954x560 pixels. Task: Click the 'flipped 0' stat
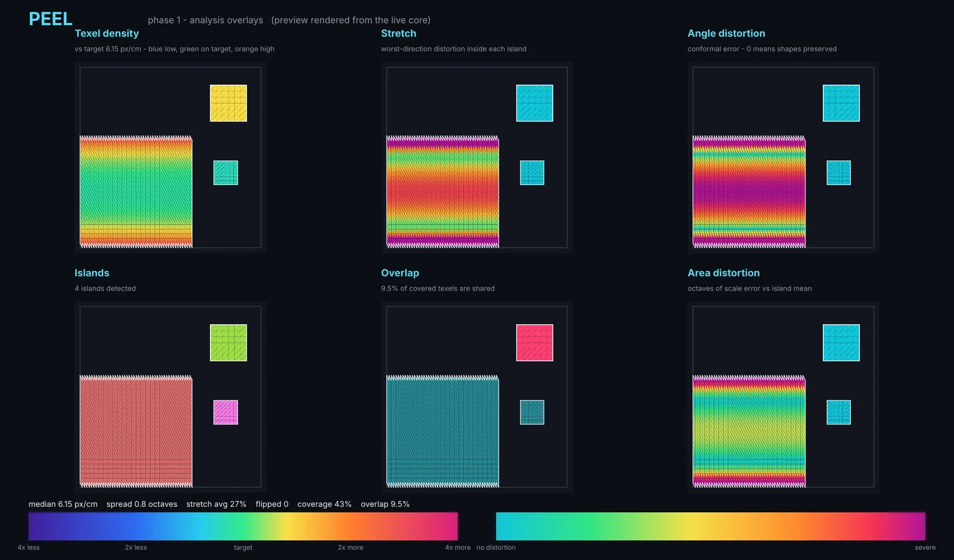272,504
